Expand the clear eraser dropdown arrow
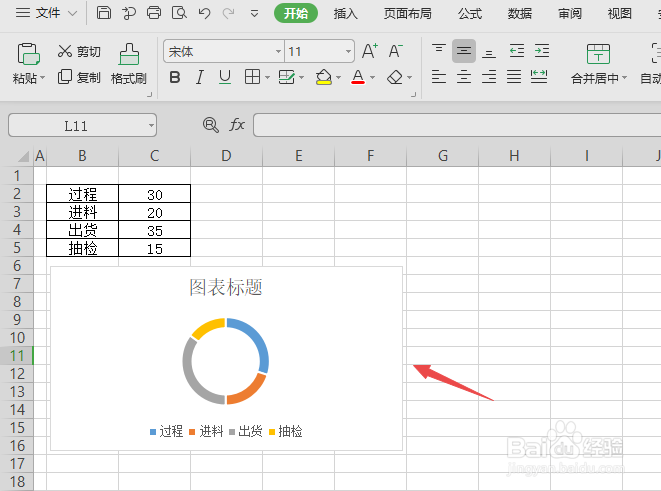 [x=409, y=78]
